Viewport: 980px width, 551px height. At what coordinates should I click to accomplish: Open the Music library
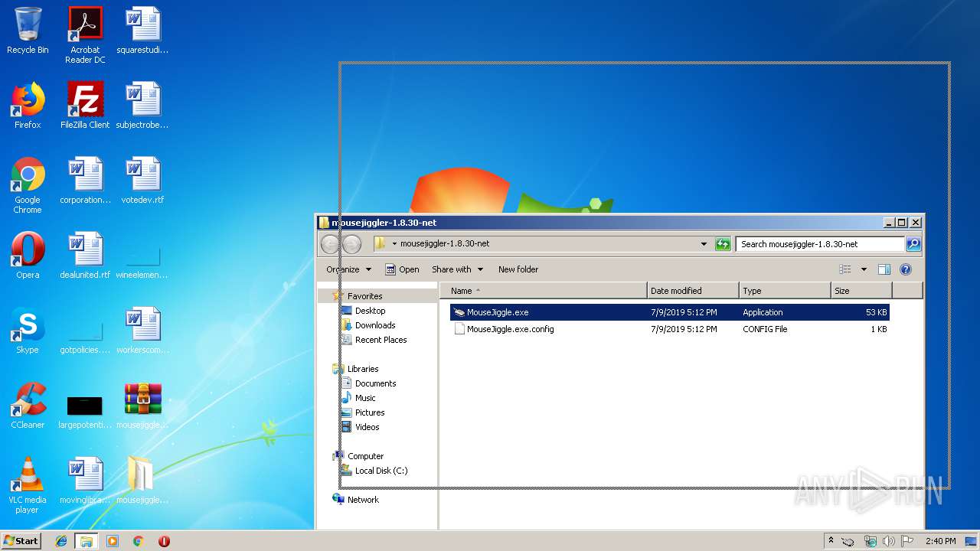[x=365, y=398]
